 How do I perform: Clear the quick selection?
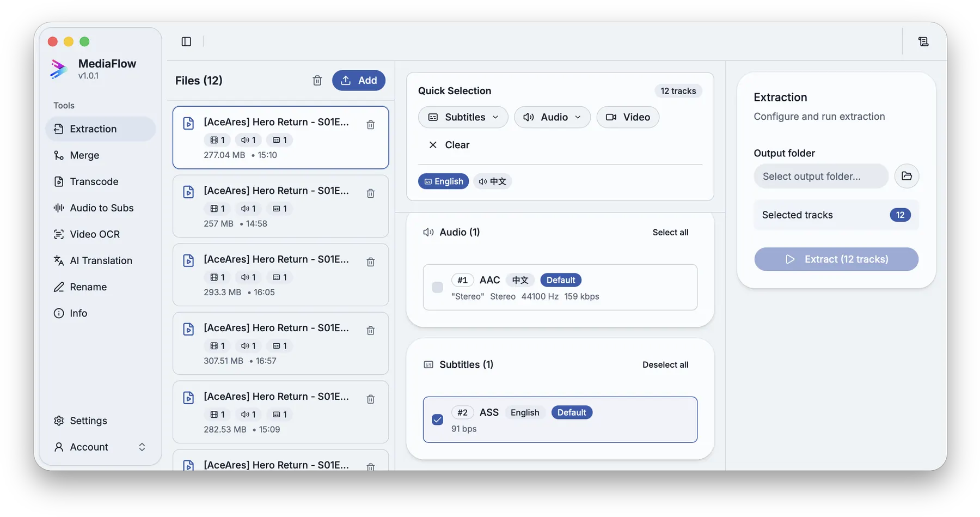point(449,145)
